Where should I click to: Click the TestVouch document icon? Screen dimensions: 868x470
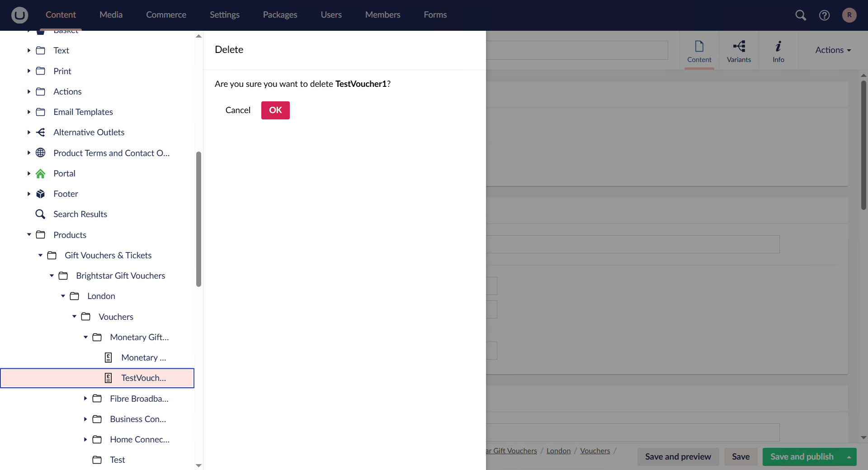point(108,378)
